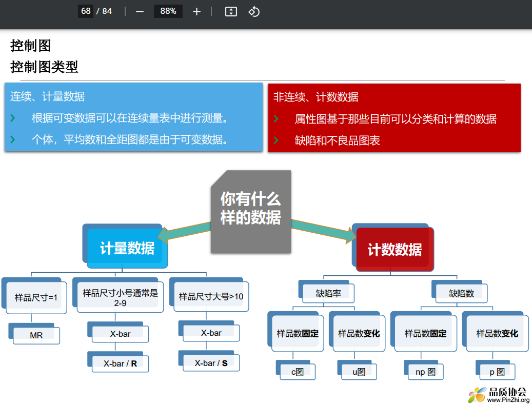Click the 非连续、计数数据 title in red box

[316, 97]
